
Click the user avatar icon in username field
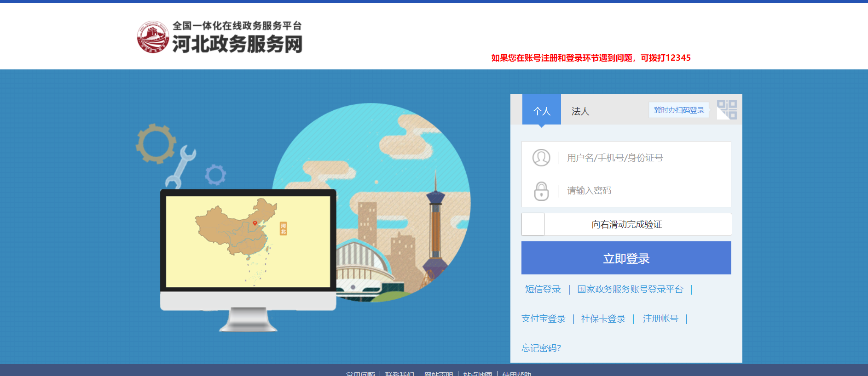click(541, 158)
